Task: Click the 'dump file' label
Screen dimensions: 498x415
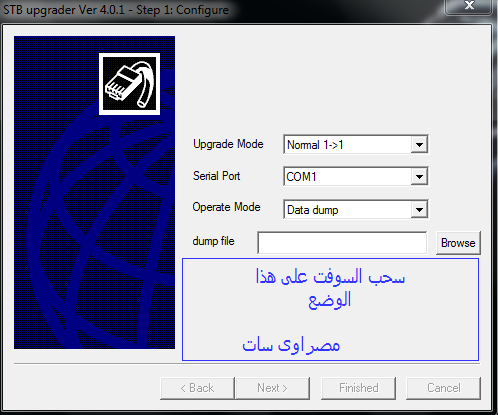Action: [213, 241]
